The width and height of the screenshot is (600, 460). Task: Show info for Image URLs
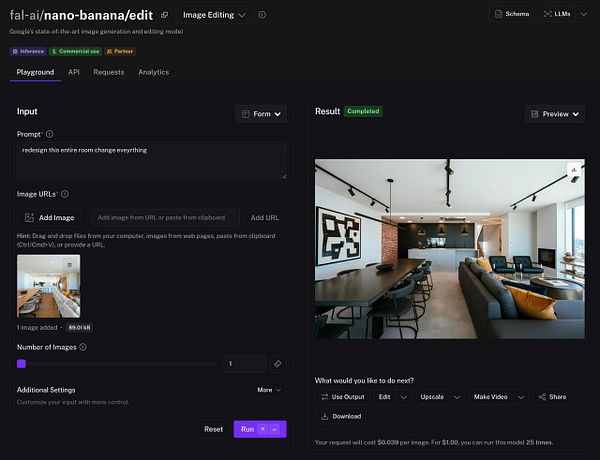pos(65,194)
